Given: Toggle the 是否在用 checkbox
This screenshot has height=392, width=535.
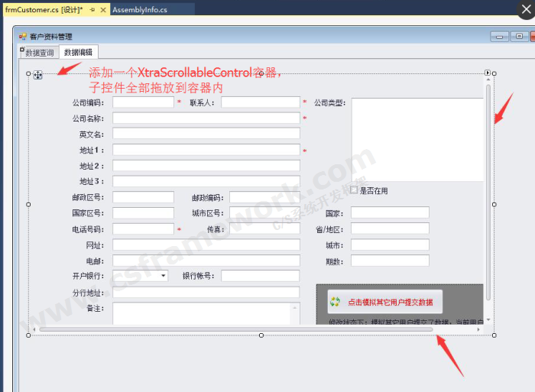Looking at the screenshot, I should 354,190.
